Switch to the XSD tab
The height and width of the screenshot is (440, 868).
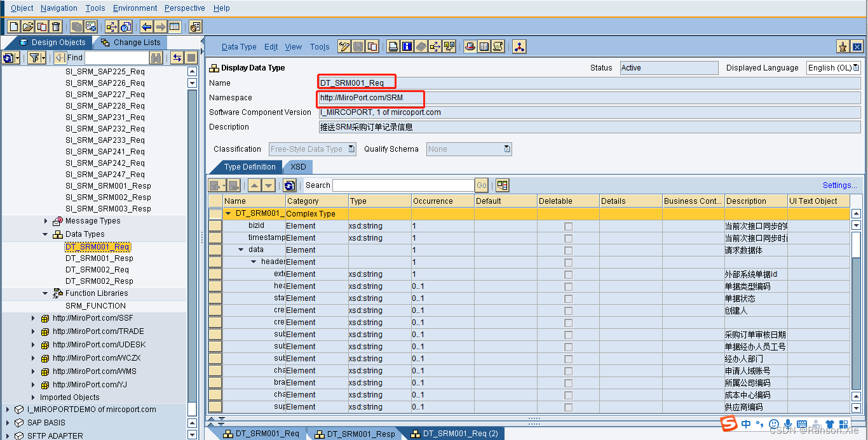[297, 167]
